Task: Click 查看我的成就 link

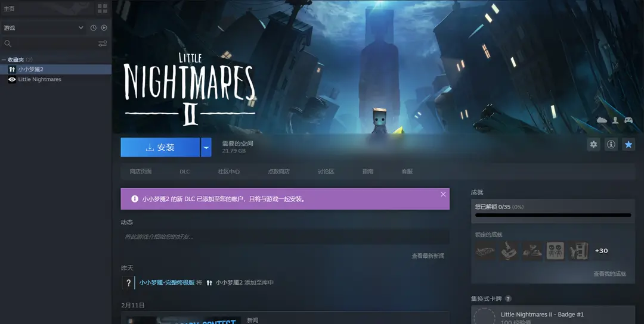Action: pos(609,273)
